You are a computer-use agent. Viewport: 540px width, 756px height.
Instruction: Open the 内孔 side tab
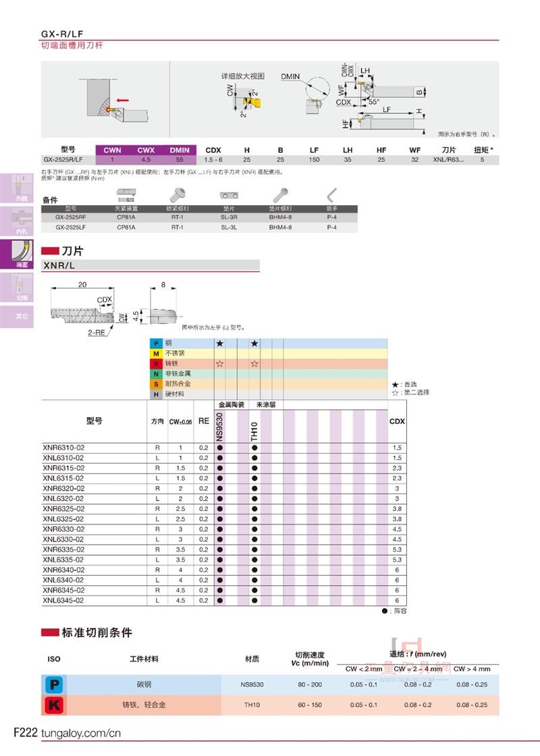(16, 221)
